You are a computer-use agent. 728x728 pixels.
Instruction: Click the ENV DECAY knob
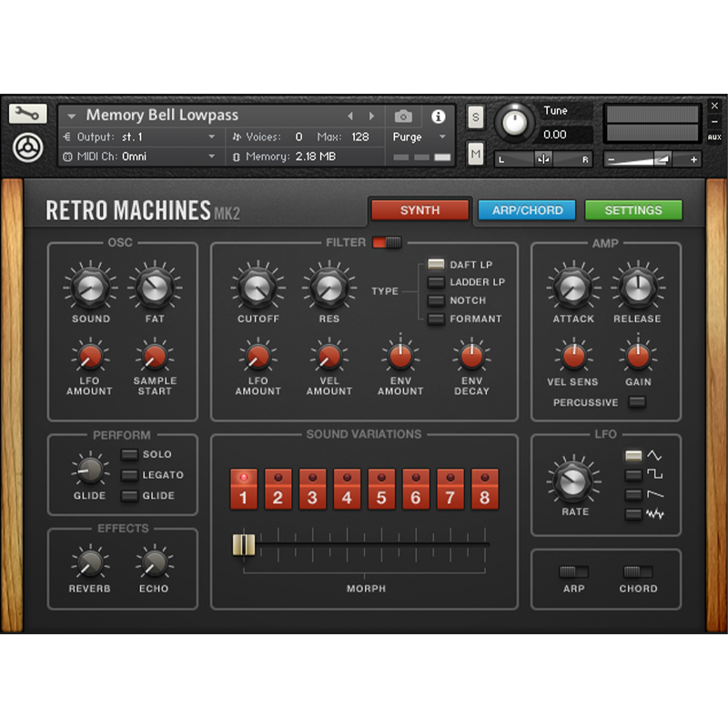click(471, 357)
